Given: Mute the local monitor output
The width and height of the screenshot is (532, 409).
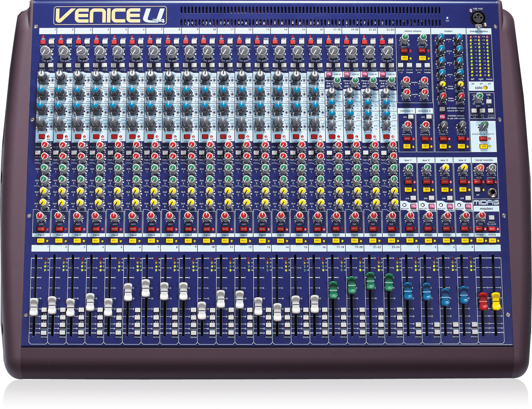Looking at the screenshot, I should (477, 182).
